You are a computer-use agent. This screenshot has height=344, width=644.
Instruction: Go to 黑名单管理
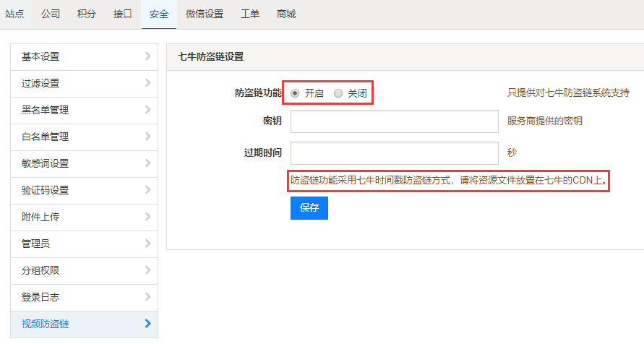(84, 111)
